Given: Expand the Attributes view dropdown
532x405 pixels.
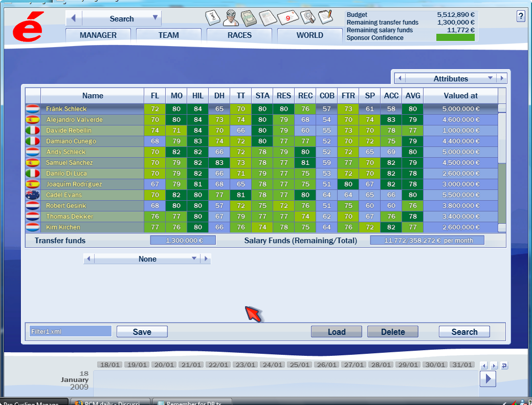Looking at the screenshot, I should 490,78.
